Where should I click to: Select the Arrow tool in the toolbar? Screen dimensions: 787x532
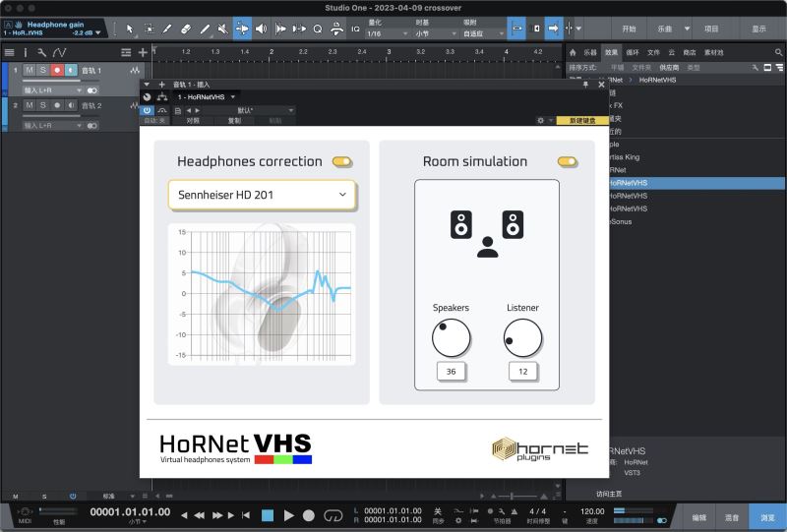130,30
